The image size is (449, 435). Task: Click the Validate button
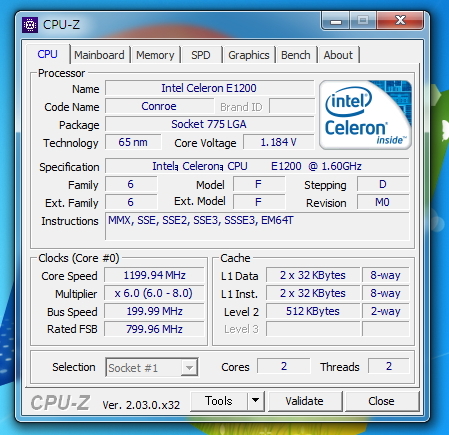point(304,401)
